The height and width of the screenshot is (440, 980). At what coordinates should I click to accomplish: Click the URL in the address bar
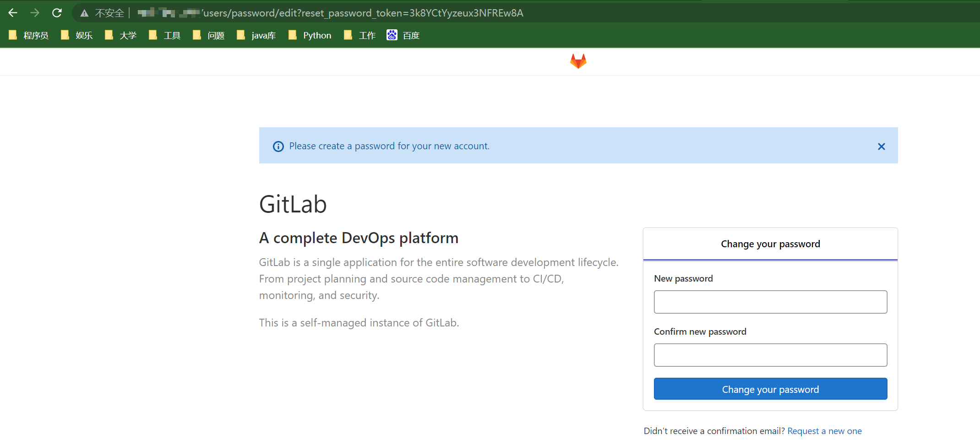(x=330, y=13)
